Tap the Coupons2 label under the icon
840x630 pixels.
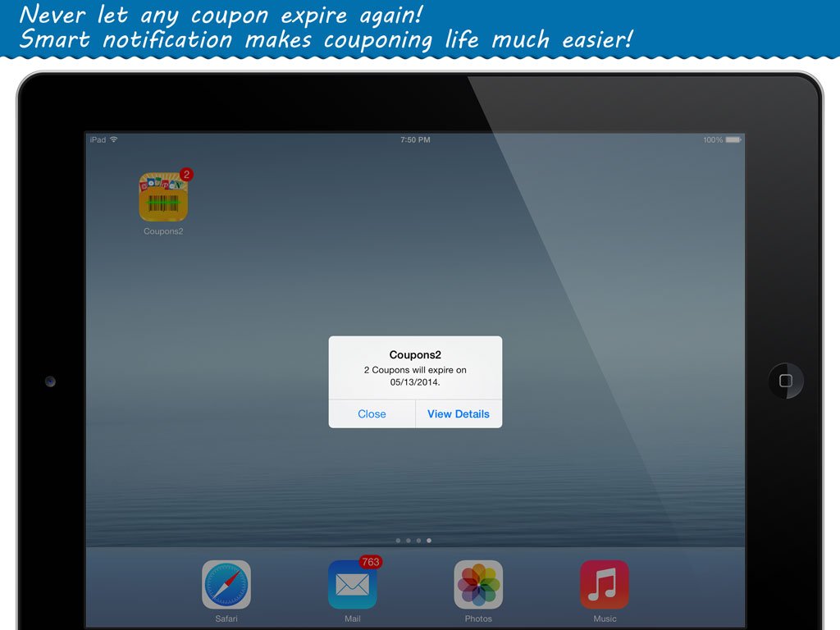coord(163,231)
